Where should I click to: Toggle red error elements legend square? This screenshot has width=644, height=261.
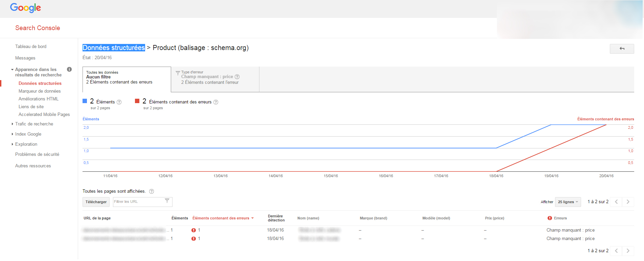pos(137,101)
